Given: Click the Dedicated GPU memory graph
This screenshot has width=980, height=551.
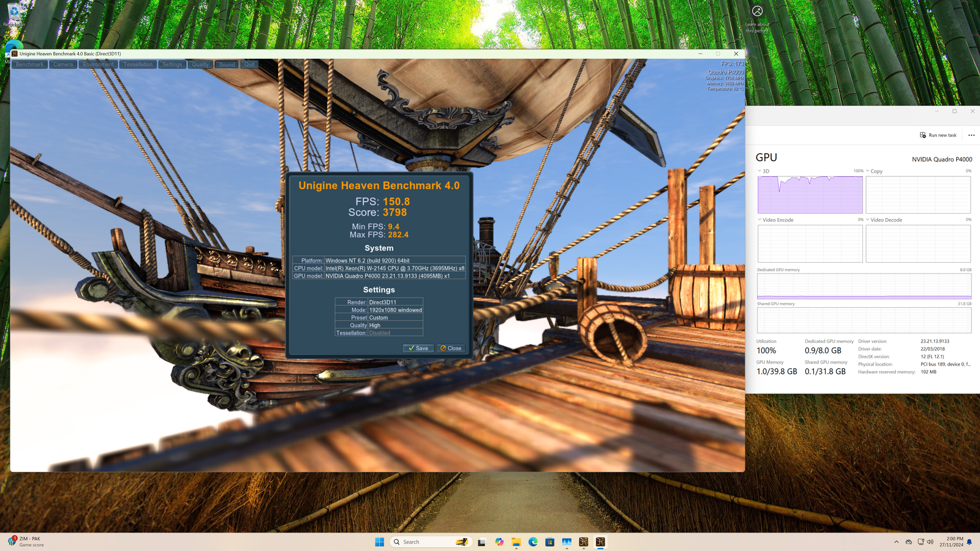Looking at the screenshot, I should click(x=864, y=286).
